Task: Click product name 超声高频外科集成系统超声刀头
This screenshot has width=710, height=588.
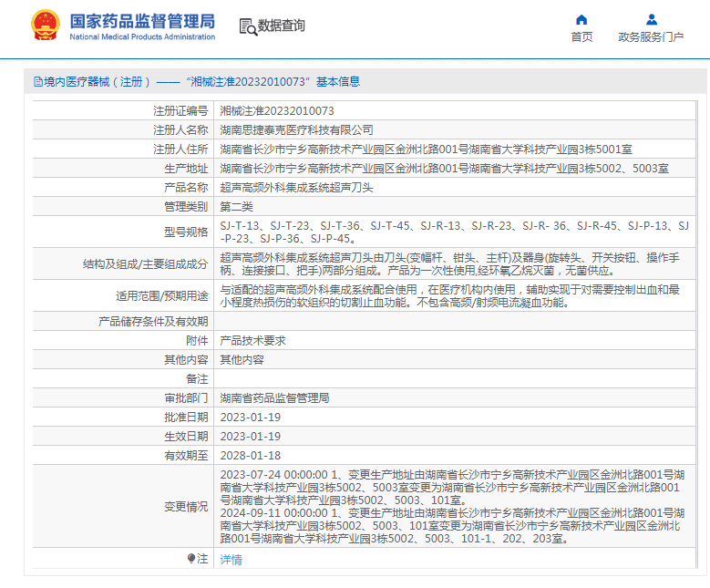Action: click(x=296, y=188)
